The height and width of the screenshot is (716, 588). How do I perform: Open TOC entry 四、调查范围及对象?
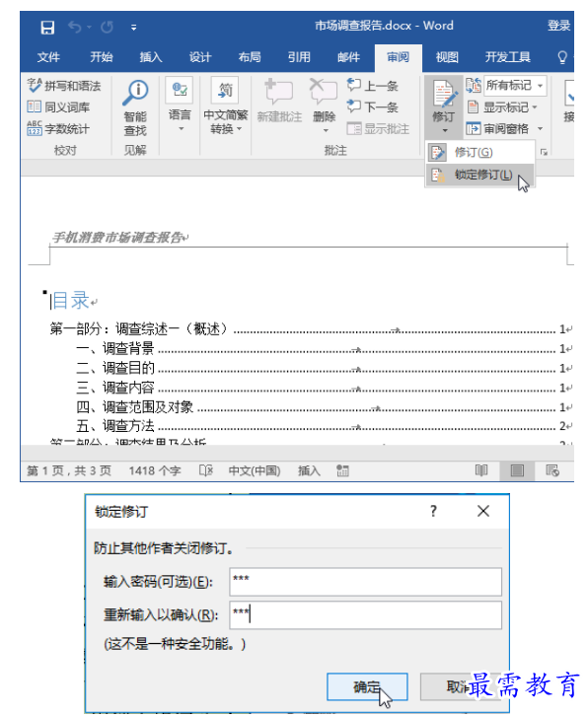[x=322, y=407]
